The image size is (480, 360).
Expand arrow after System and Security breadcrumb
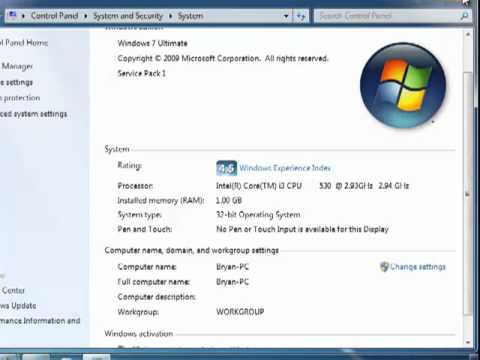(x=170, y=16)
